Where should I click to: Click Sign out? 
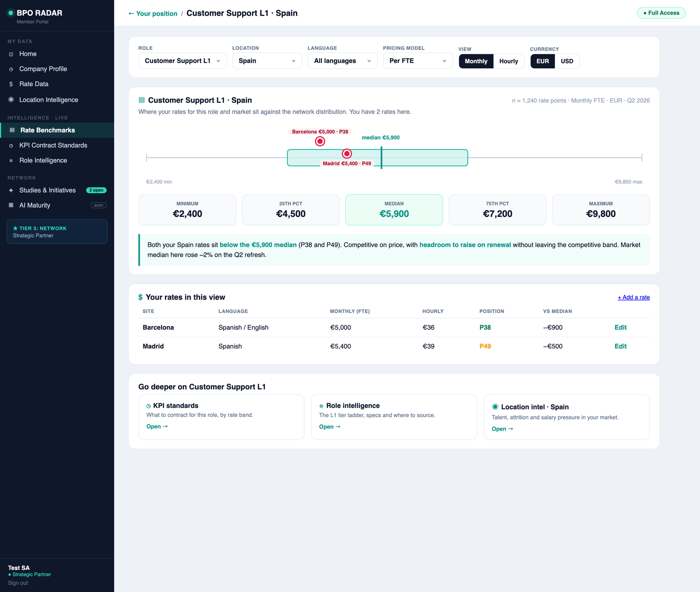click(18, 583)
